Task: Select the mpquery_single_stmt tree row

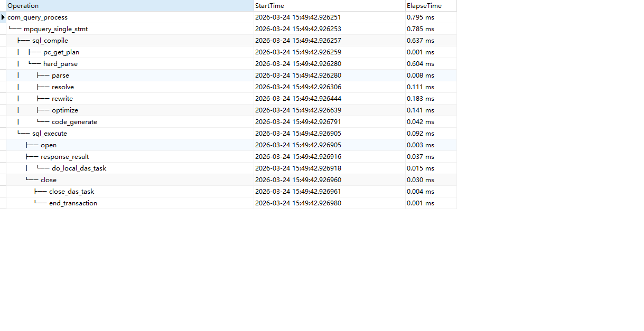Action: pyautogui.click(x=55, y=29)
